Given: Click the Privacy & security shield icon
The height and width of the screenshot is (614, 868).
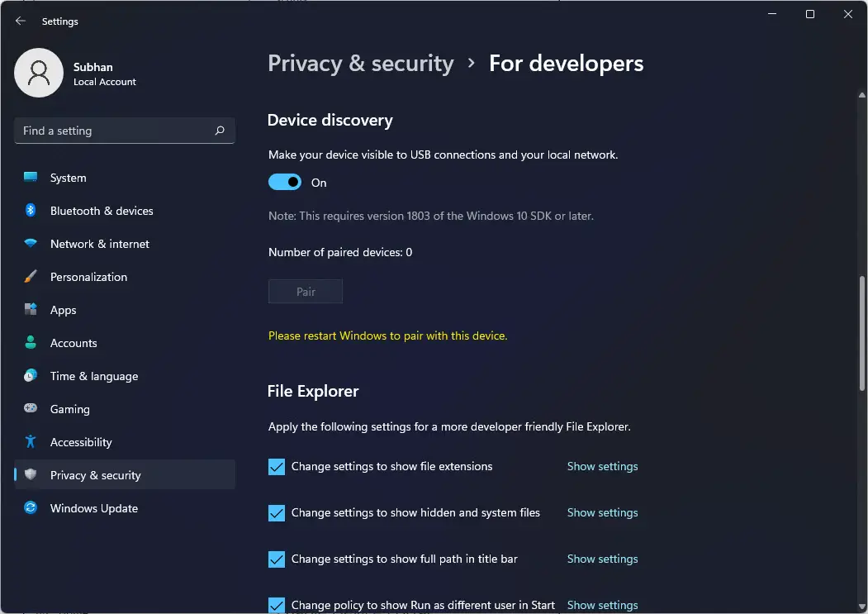Looking at the screenshot, I should (x=31, y=474).
